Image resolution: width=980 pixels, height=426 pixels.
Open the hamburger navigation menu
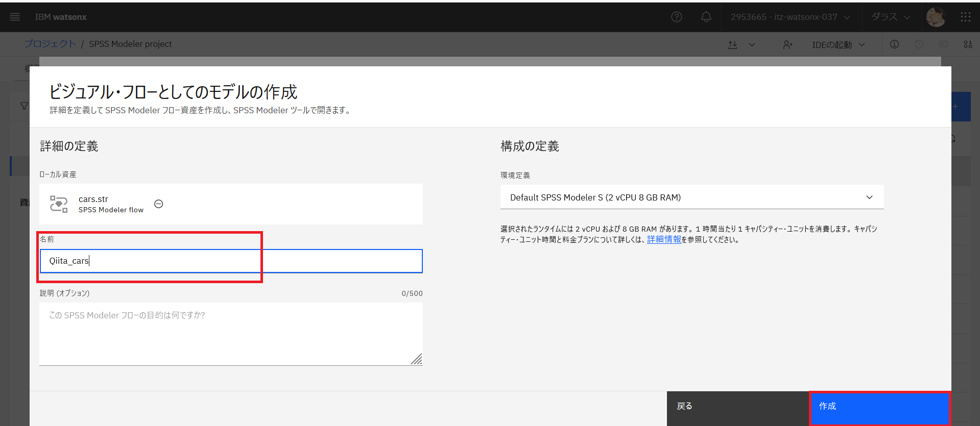[x=15, y=17]
